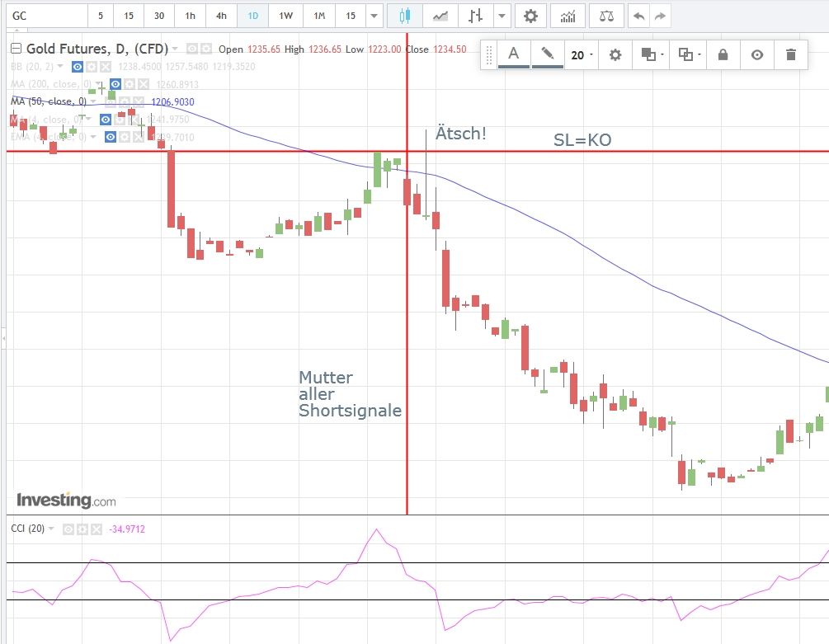
Task: Pick background color with pencil swatch
Action: point(547,55)
